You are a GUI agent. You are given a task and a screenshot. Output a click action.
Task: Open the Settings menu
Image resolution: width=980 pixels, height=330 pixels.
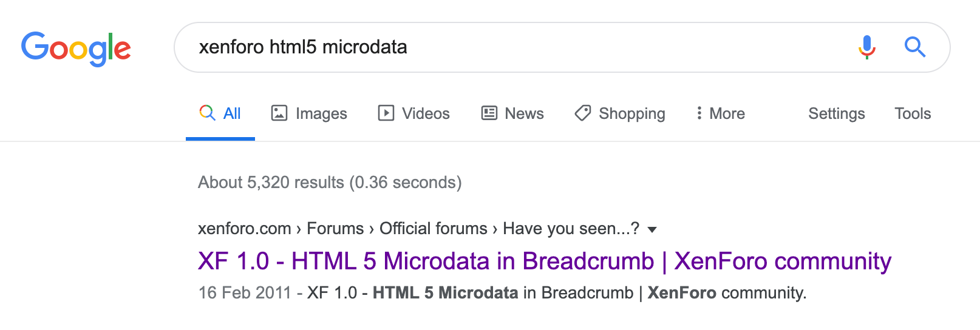click(836, 113)
